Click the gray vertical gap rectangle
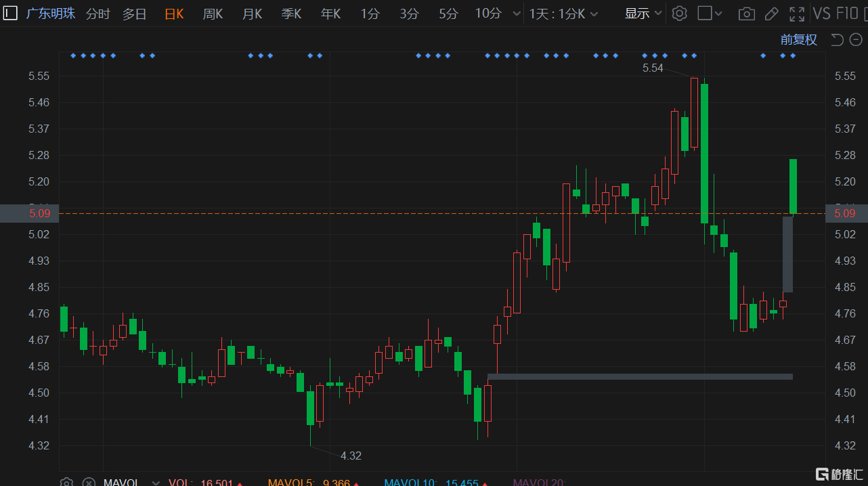 787,255
